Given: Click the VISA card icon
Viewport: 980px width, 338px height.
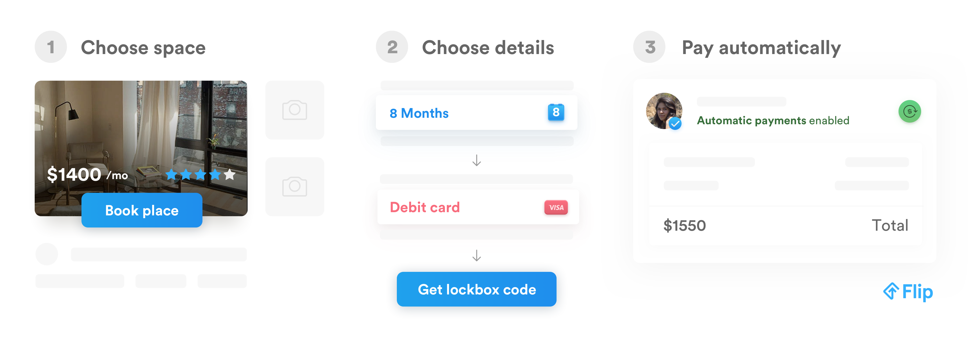Looking at the screenshot, I should point(556,207).
